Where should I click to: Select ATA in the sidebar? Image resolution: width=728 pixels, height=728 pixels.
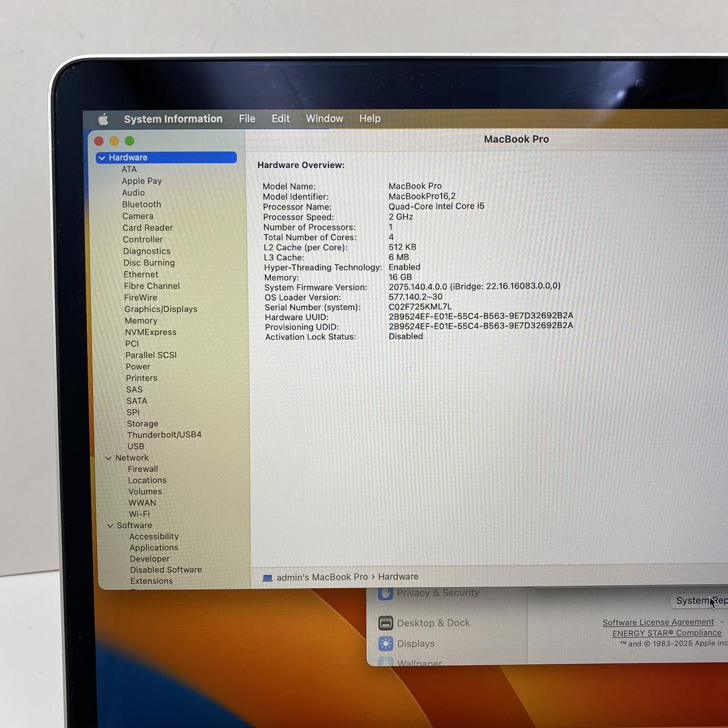point(129,169)
